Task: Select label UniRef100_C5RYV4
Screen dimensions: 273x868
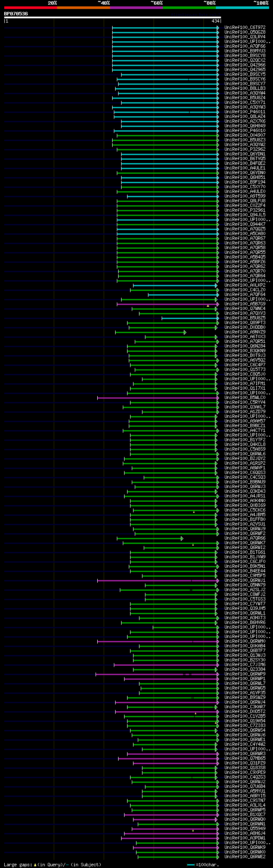Action: click(x=245, y=402)
